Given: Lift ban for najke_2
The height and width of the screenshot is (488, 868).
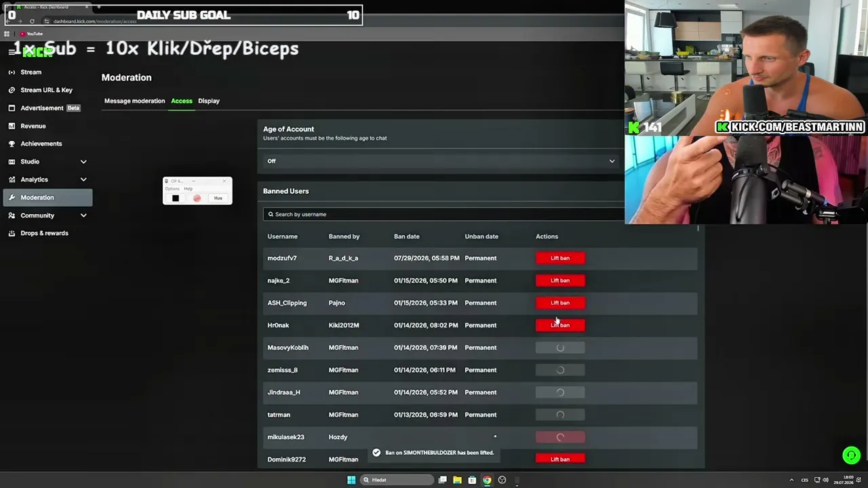Looking at the screenshot, I should pos(560,281).
